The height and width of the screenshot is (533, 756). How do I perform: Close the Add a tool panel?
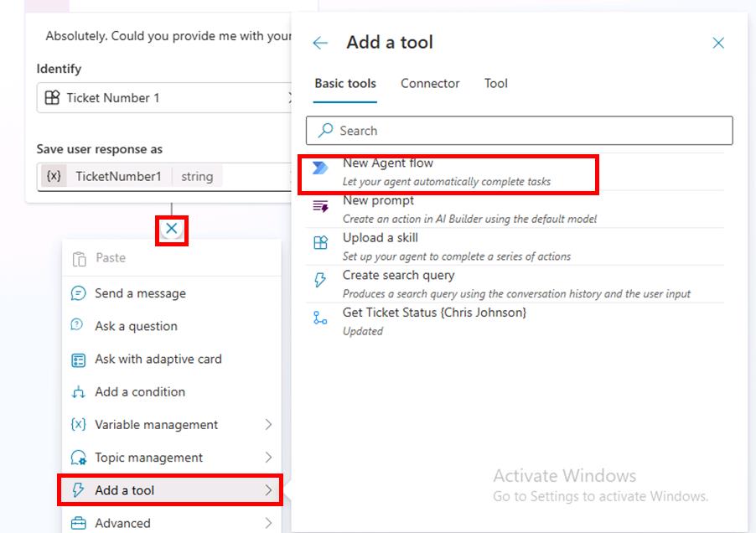click(x=718, y=43)
